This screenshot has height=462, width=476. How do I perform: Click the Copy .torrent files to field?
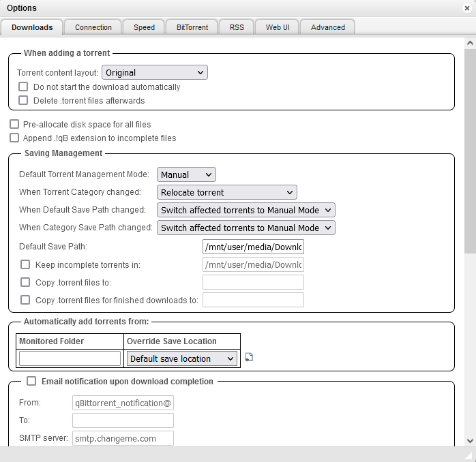tap(253, 282)
